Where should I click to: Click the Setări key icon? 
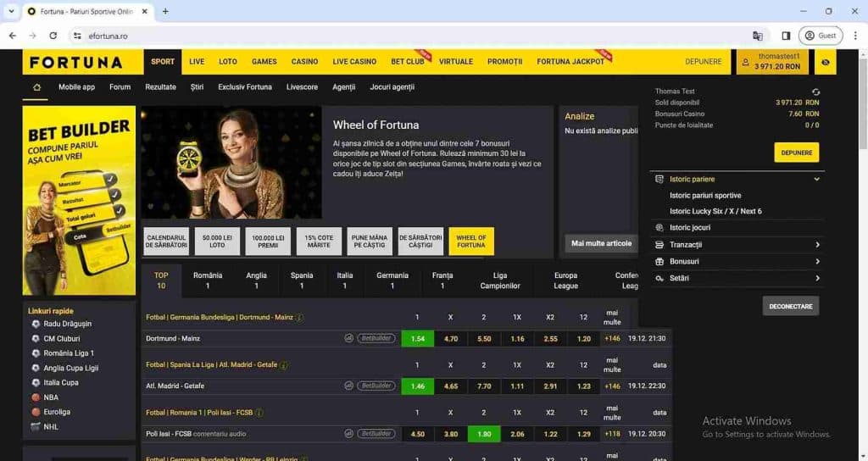659,278
